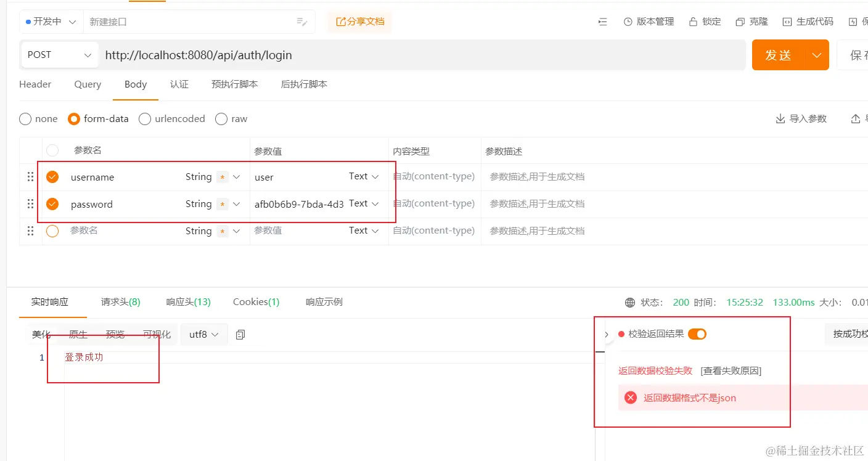Open 版本管理 version management
This screenshot has height=461, width=868.
coord(649,22)
